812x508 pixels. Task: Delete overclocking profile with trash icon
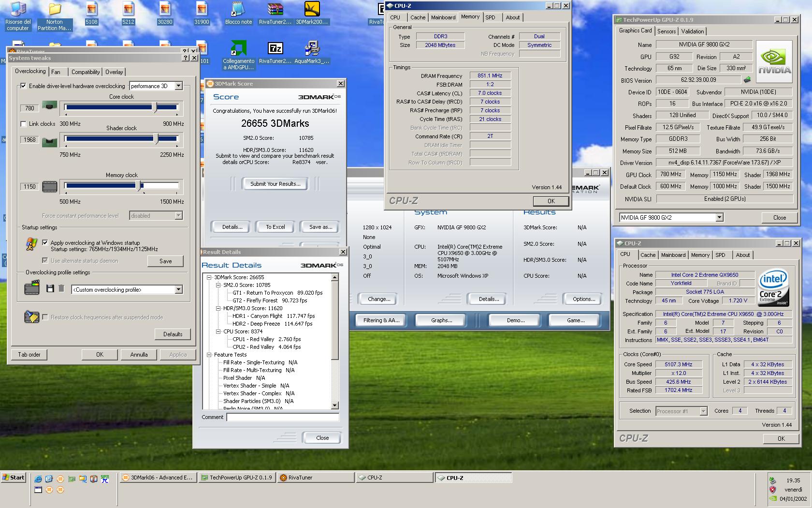[x=61, y=288]
